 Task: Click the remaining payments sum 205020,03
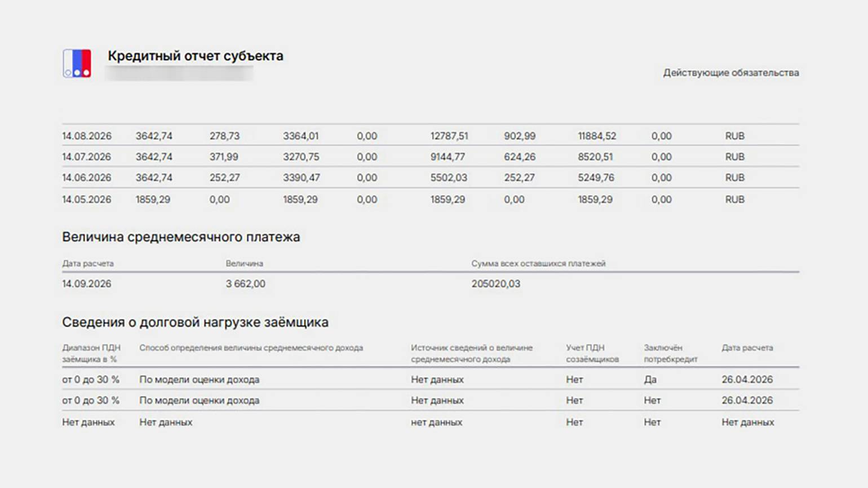(x=496, y=283)
